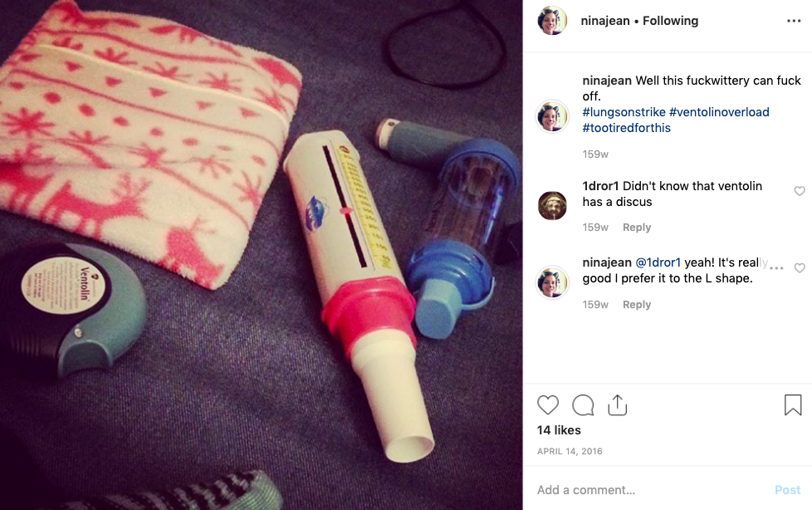This screenshot has height=510, width=812.
Task: Open avatar beside ninajean's caption
Action: 552,116
